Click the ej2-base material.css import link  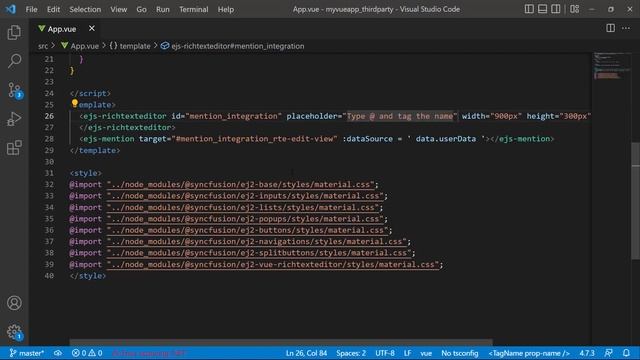pos(241,184)
